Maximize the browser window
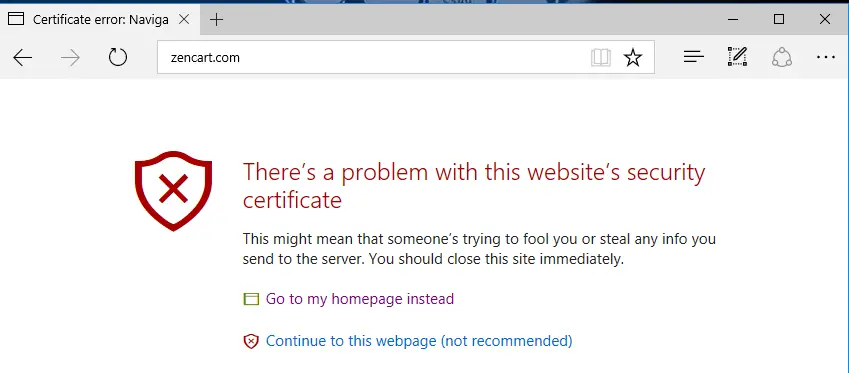Viewport: 849px width, 373px height. [x=779, y=19]
